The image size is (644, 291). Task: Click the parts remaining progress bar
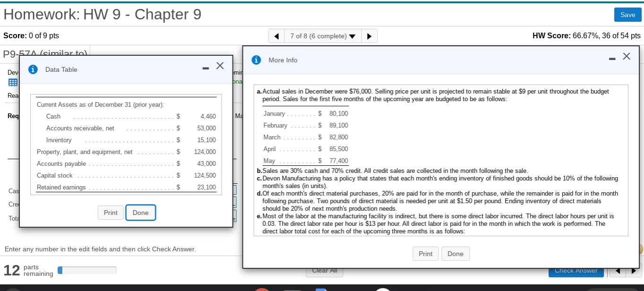coord(87,270)
